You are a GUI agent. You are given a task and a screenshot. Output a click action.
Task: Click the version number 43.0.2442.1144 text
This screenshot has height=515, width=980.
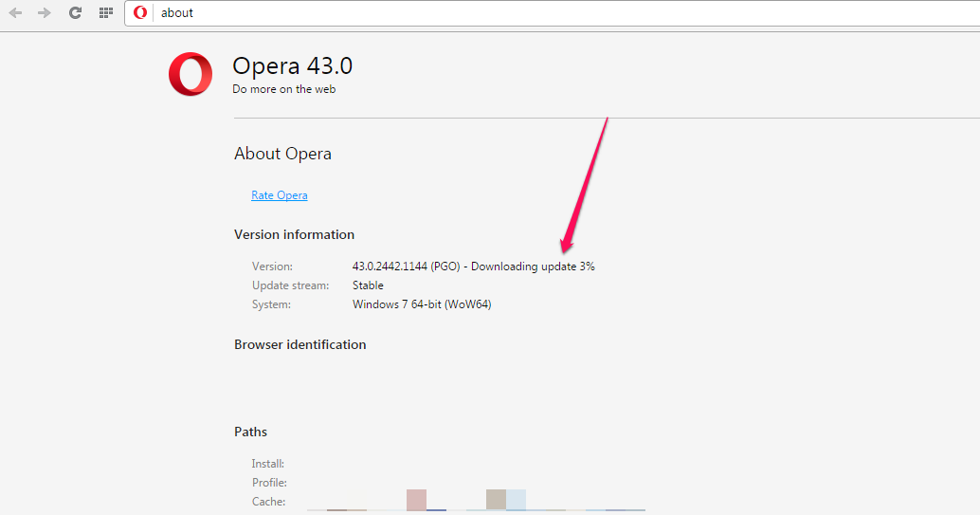[x=390, y=267]
